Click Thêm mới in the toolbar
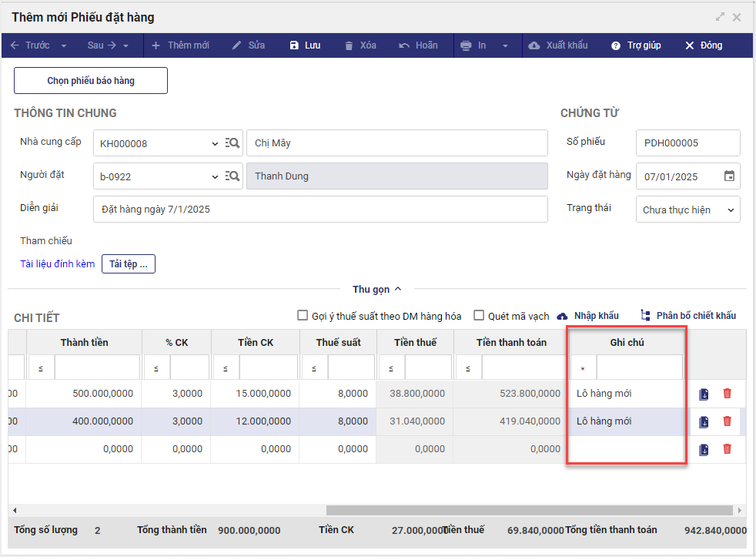The height and width of the screenshot is (557, 756). coord(180,45)
